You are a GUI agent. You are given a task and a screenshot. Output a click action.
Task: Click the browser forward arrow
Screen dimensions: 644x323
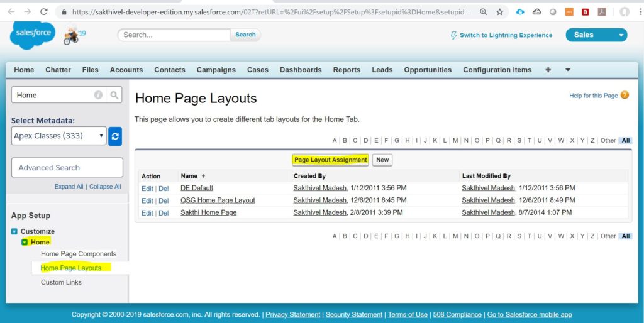28,12
